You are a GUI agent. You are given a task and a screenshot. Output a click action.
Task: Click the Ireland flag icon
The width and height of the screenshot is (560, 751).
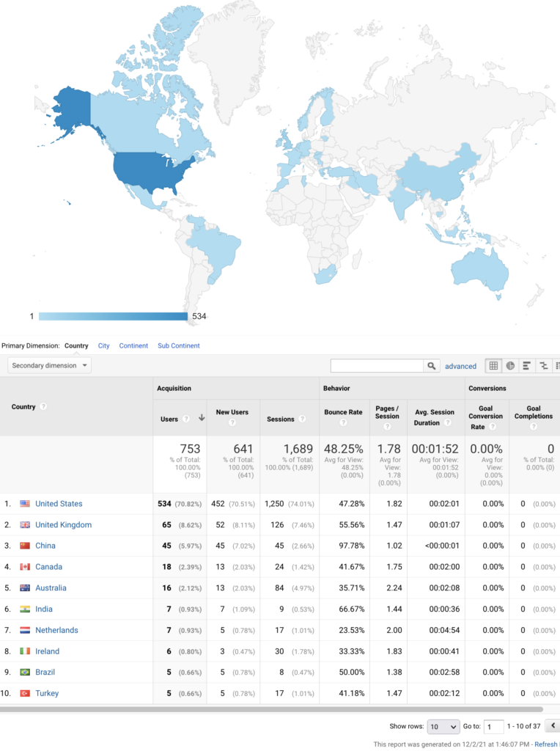[25, 651]
